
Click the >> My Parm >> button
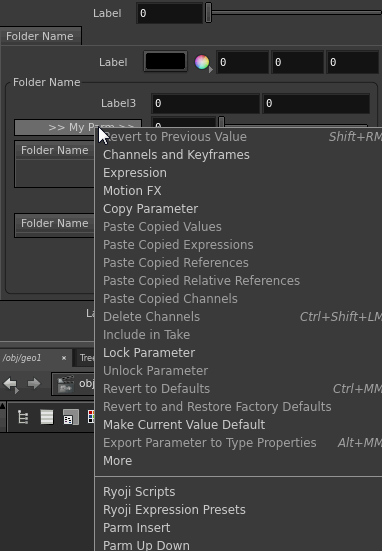[x=78, y=127]
